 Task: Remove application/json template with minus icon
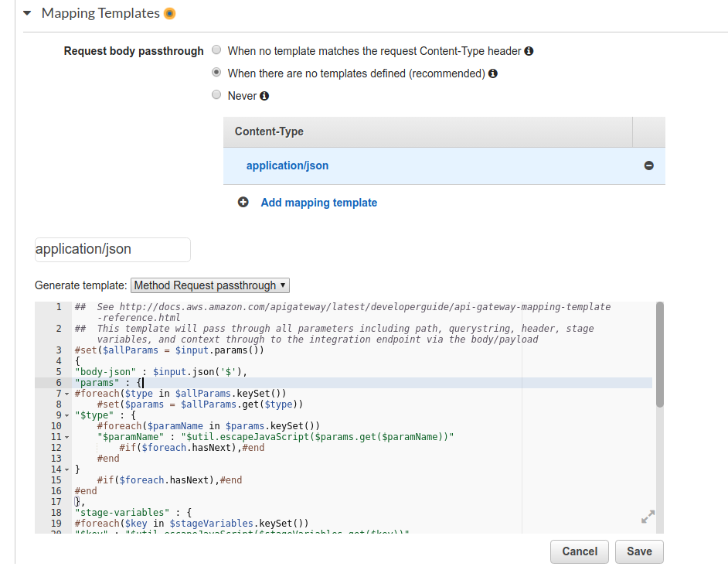[649, 166]
